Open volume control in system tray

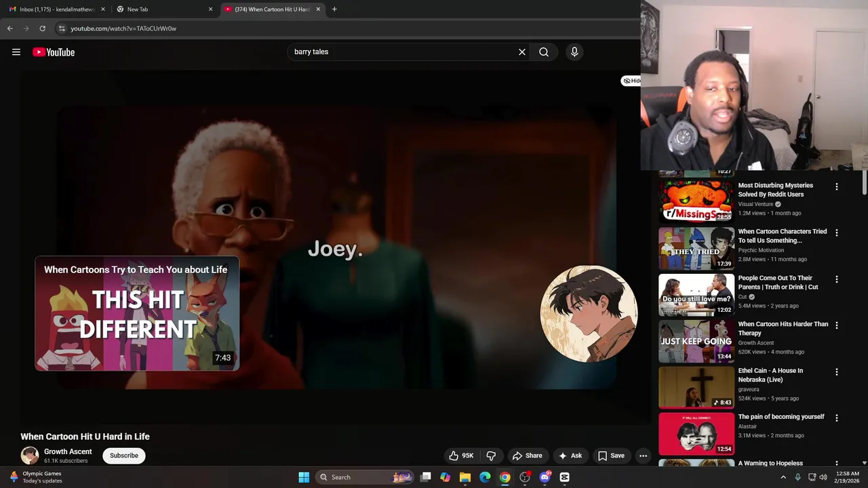click(823, 477)
